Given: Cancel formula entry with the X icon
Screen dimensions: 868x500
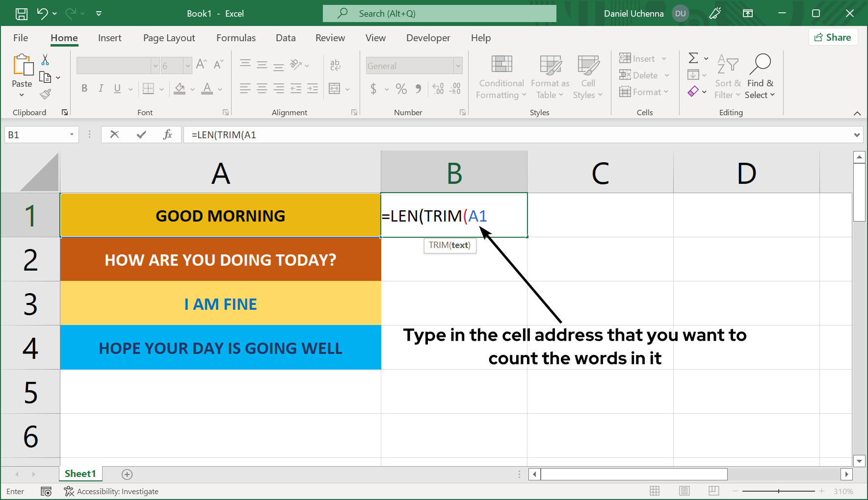Looking at the screenshot, I should [114, 135].
